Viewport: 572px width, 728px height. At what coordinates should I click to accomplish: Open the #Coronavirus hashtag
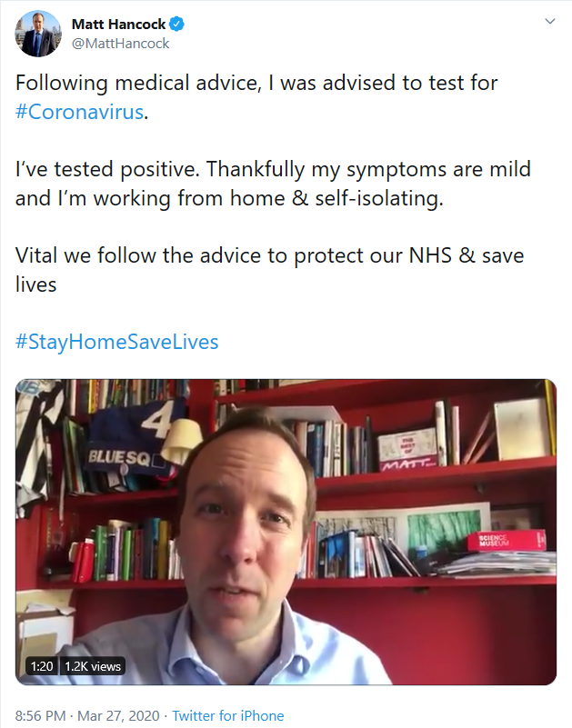79,112
